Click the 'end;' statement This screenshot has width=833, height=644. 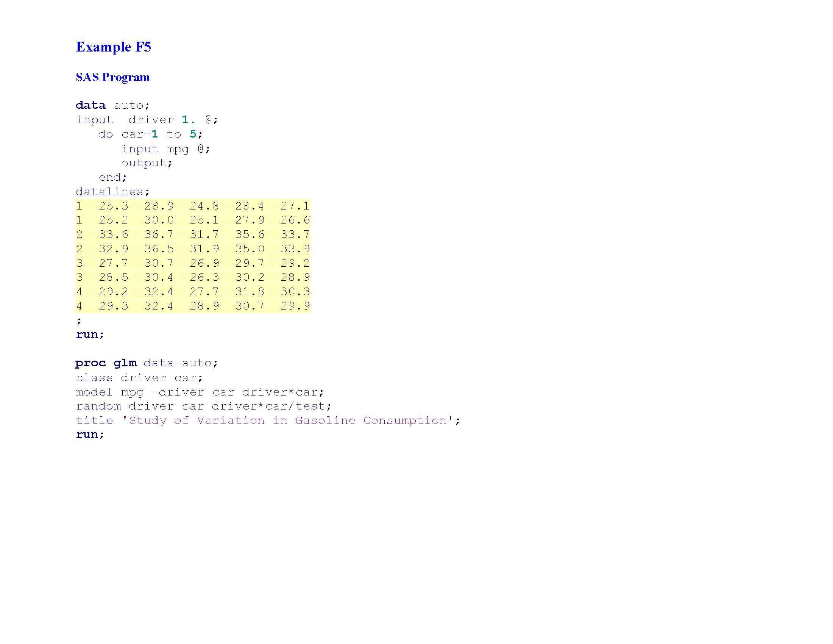coord(112,177)
